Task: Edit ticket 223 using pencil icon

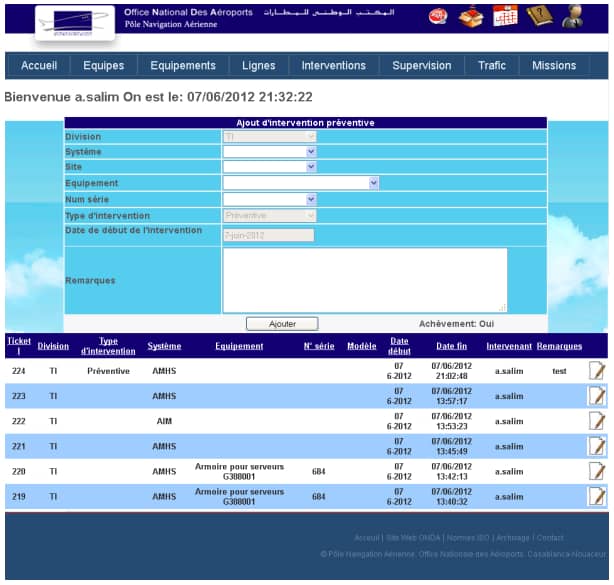Action: pyautogui.click(x=597, y=396)
